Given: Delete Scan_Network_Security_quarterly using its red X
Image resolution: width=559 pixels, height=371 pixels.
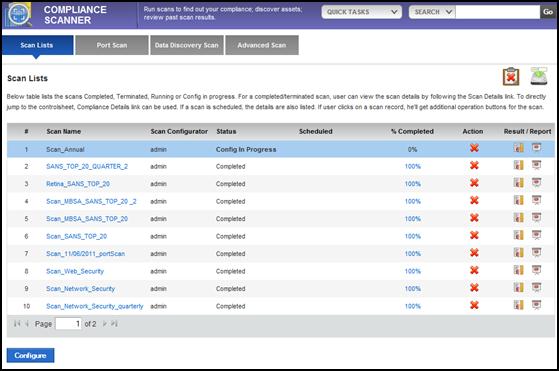Looking at the screenshot, I should point(474,305).
